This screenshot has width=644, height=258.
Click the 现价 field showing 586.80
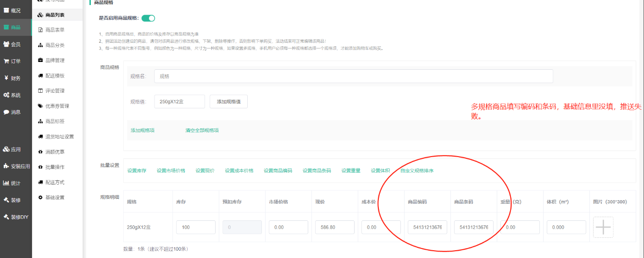coord(334,227)
